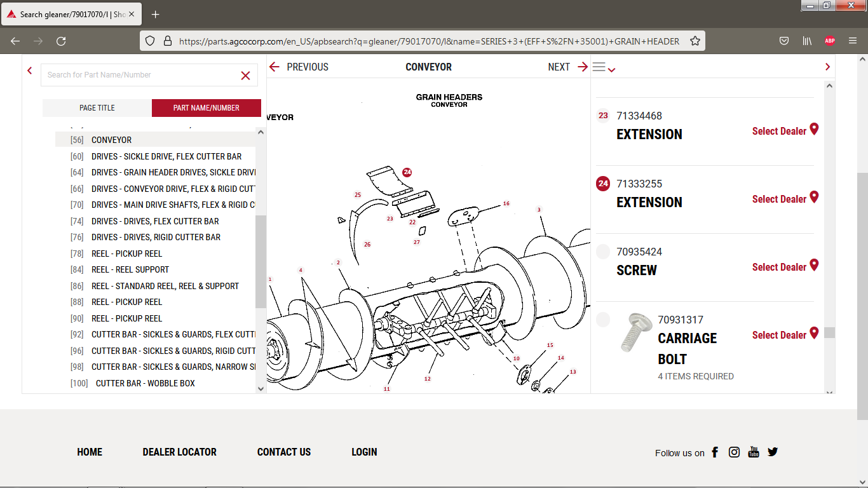Open the Firefox library icon
The image size is (868, 488).
click(807, 41)
